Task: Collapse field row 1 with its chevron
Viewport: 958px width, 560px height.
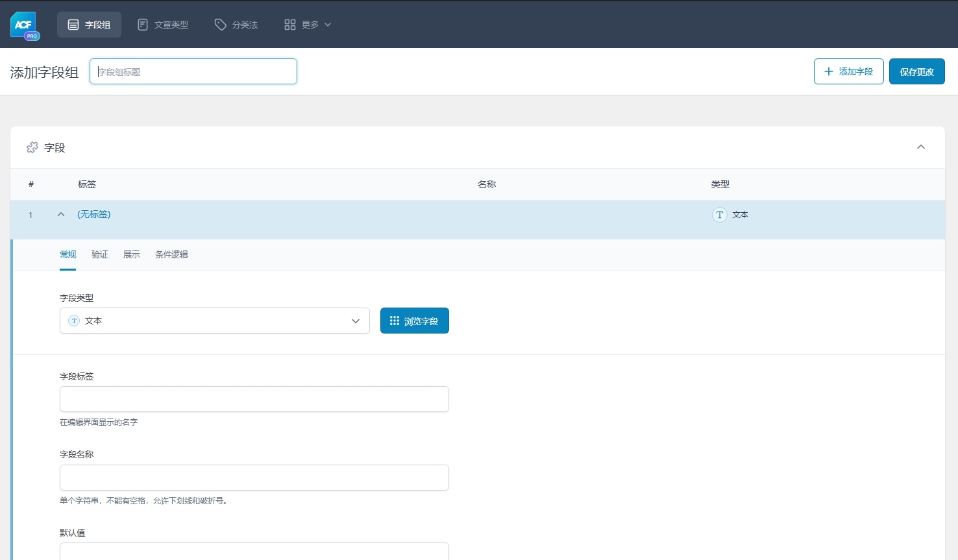Action: point(60,213)
